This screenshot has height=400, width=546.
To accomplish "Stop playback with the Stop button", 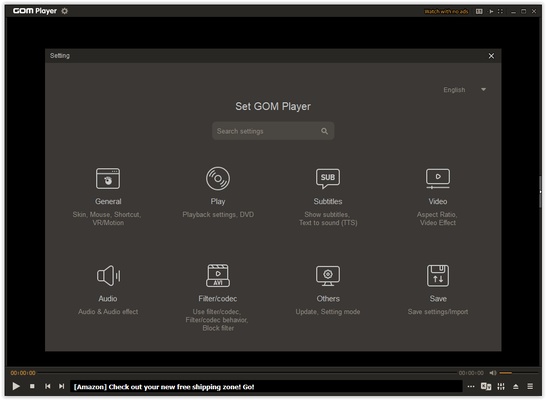I will pos(32,386).
